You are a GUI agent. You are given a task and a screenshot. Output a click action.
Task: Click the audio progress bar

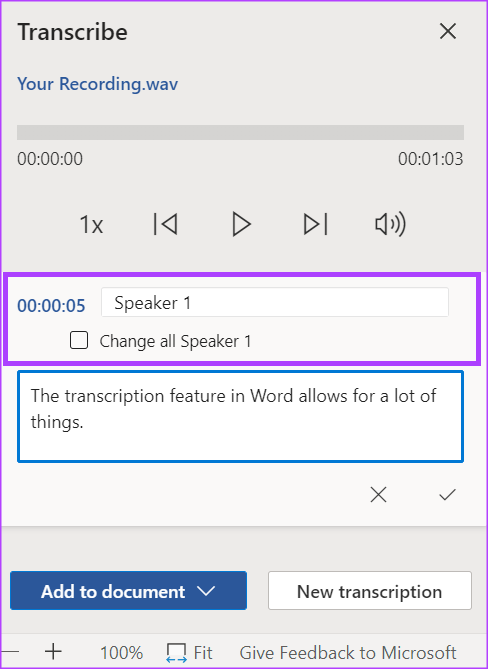(240, 132)
